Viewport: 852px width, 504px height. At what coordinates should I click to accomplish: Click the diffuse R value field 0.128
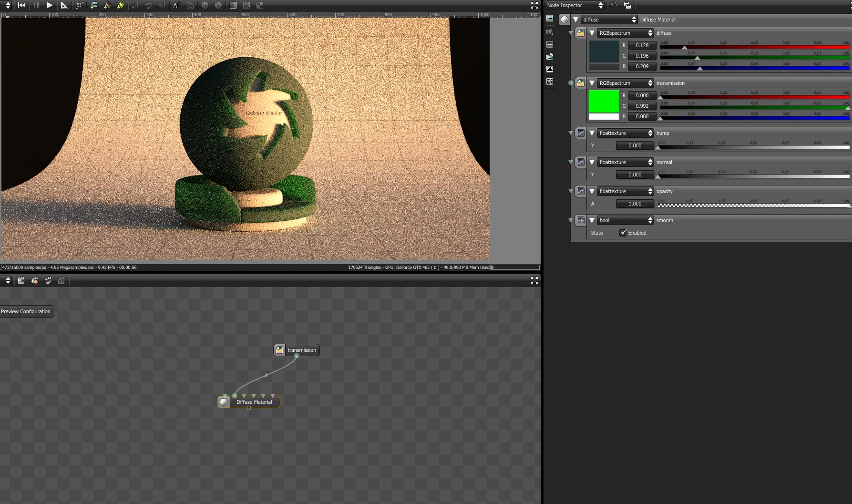click(642, 45)
